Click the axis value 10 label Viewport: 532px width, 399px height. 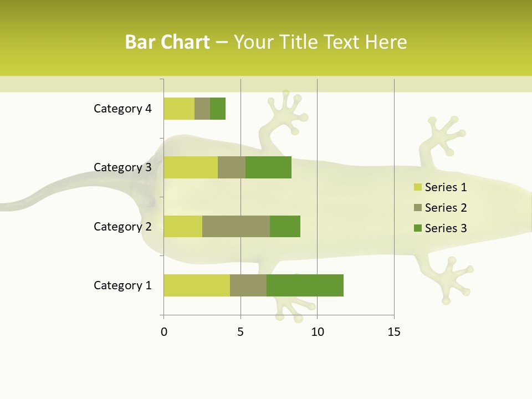(317, 332)
